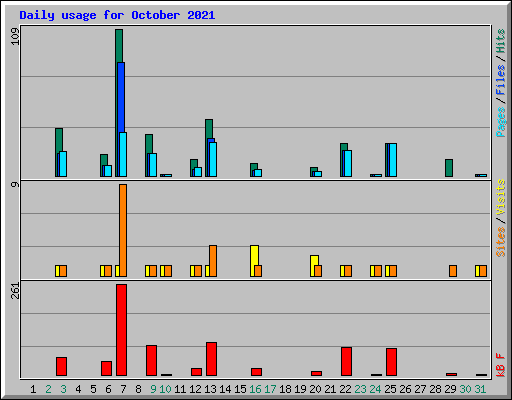This screenshot has height=400, width=512.
Task: Click green day label "24" on the x-axis
Action: (x=375, y=389)
